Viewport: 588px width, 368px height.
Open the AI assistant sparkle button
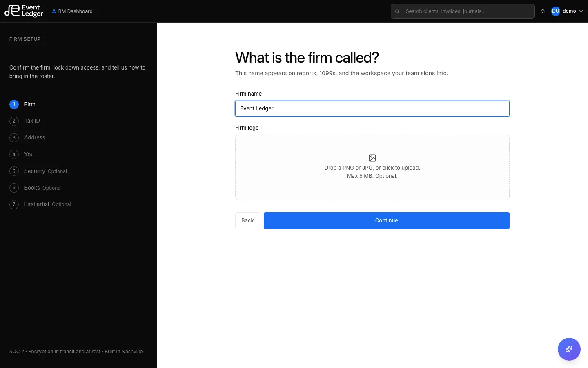(569, 349)
